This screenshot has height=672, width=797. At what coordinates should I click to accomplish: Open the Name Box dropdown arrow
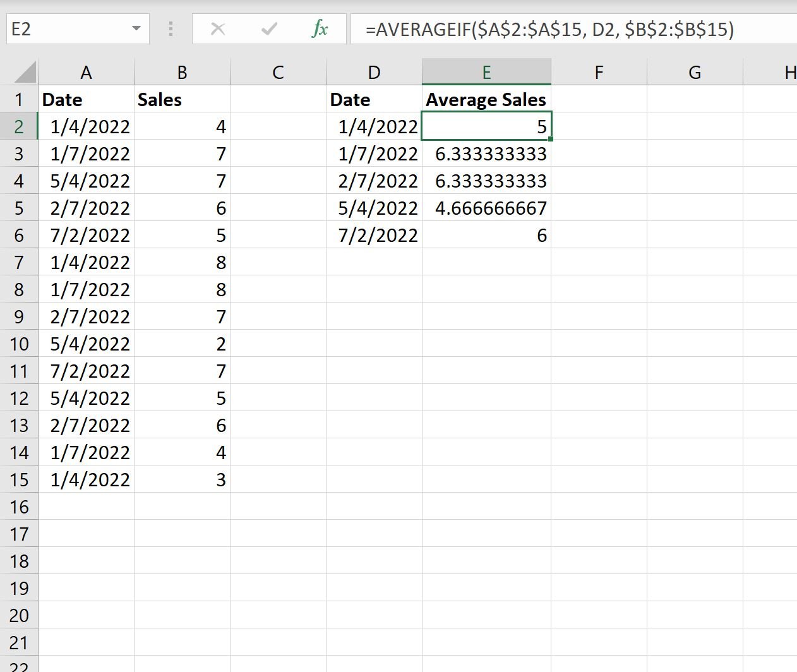coord(136,29)
